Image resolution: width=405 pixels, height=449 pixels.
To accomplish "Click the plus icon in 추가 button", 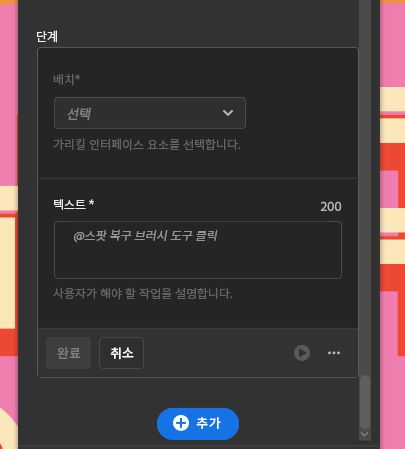I will [181, 423].
